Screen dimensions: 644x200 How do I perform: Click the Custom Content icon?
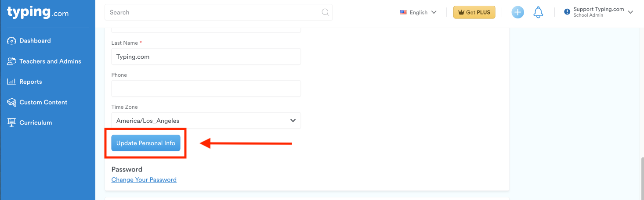[12, 102]
